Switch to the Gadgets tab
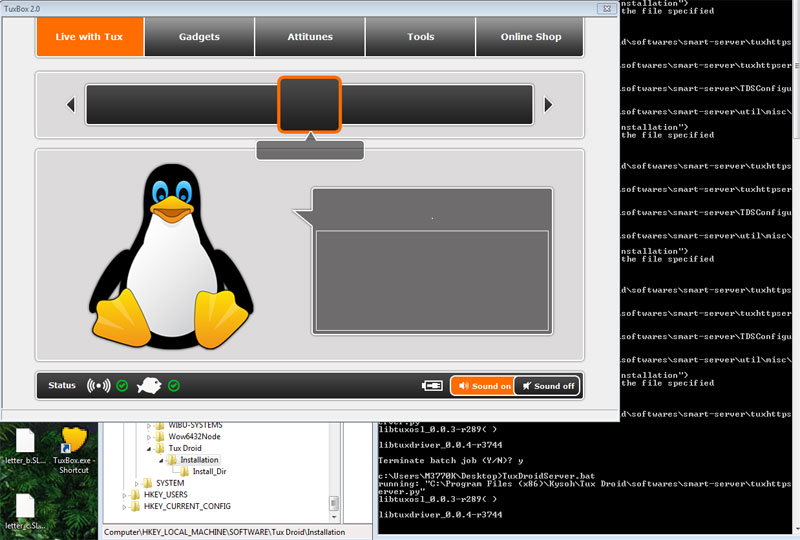The width and height of the screenshot is (800, 540). pyautogui.click(x=199, y=37)
